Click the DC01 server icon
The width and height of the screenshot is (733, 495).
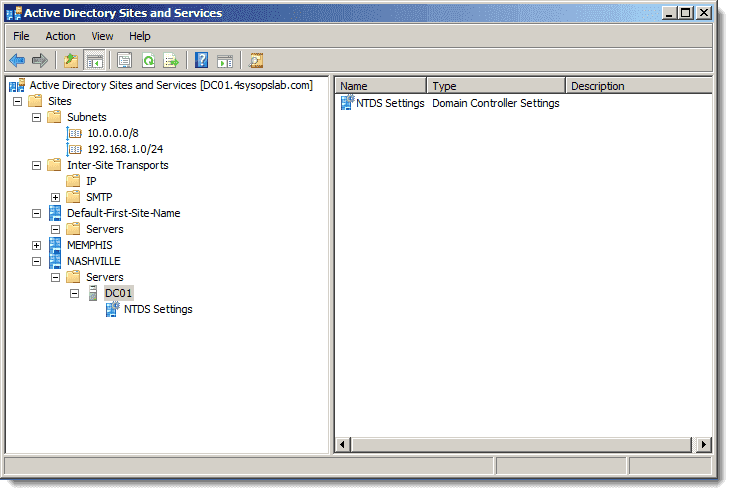pyautogui.click(x=93, y=293)
